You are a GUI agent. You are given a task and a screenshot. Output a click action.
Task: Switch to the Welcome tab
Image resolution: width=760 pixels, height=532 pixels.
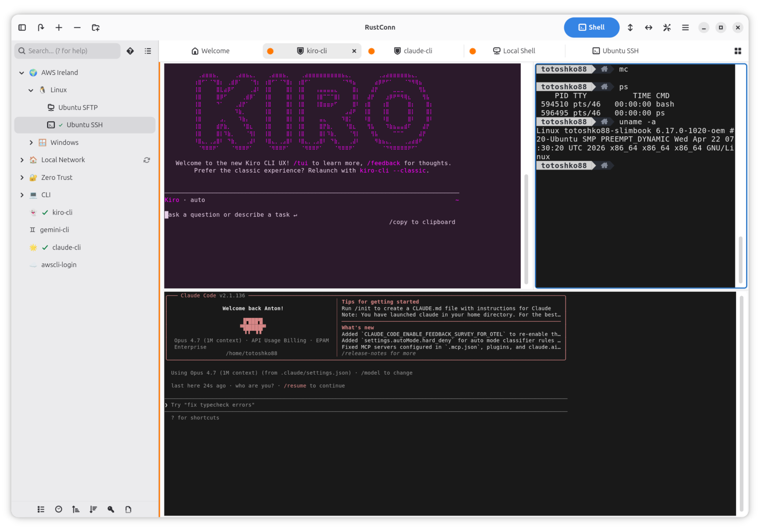pos(211,51)
